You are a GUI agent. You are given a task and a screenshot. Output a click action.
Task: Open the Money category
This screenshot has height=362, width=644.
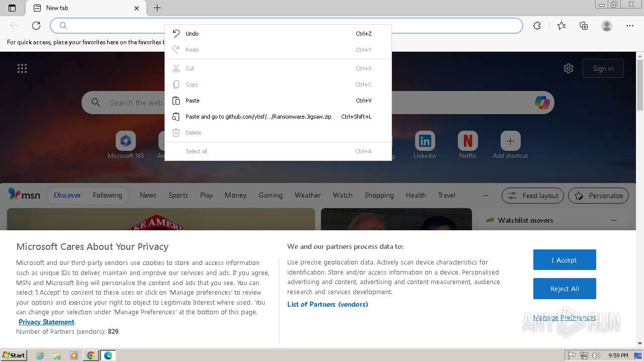(x=235, y=195)
